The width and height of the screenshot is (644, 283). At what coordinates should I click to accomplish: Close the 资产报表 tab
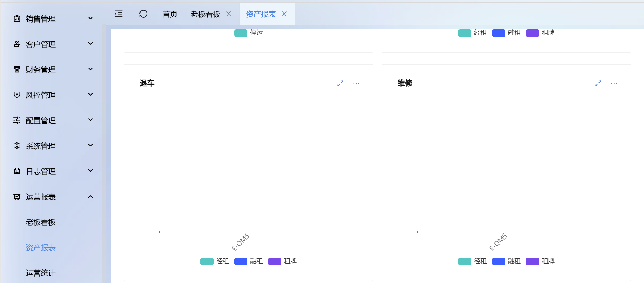pos(284,14)
